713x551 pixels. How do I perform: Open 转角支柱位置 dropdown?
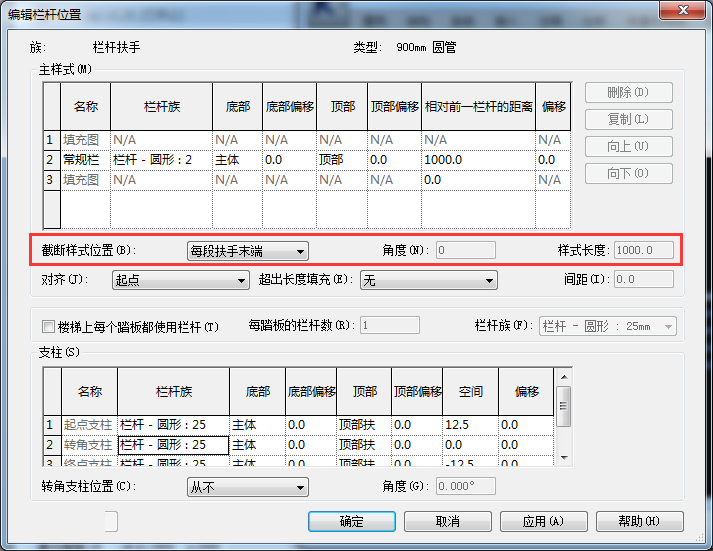pos(248,487)
